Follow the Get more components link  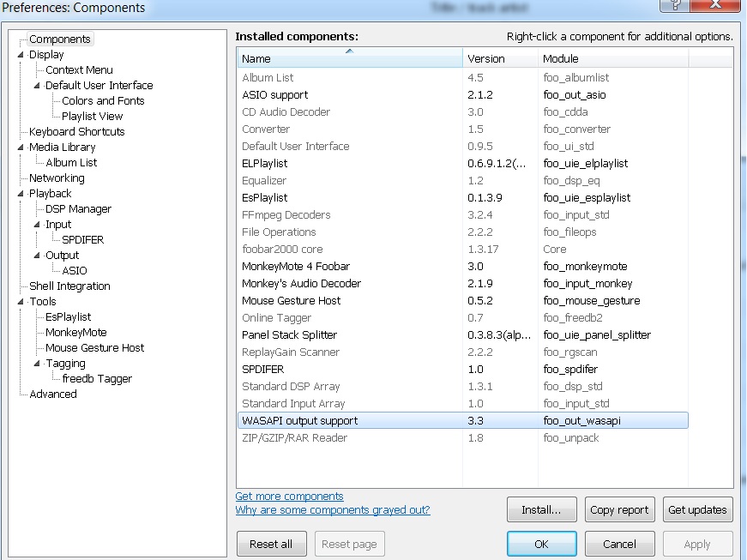tap(289, 497)
